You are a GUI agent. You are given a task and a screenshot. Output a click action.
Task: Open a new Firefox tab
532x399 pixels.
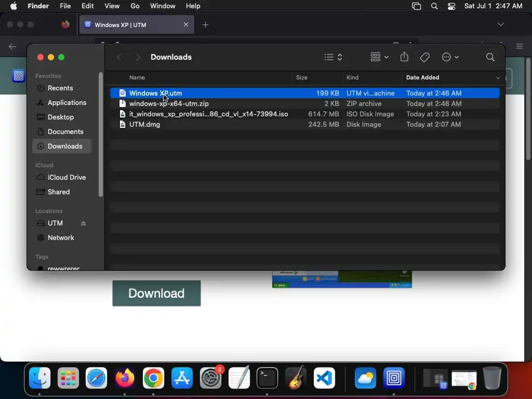205,25
